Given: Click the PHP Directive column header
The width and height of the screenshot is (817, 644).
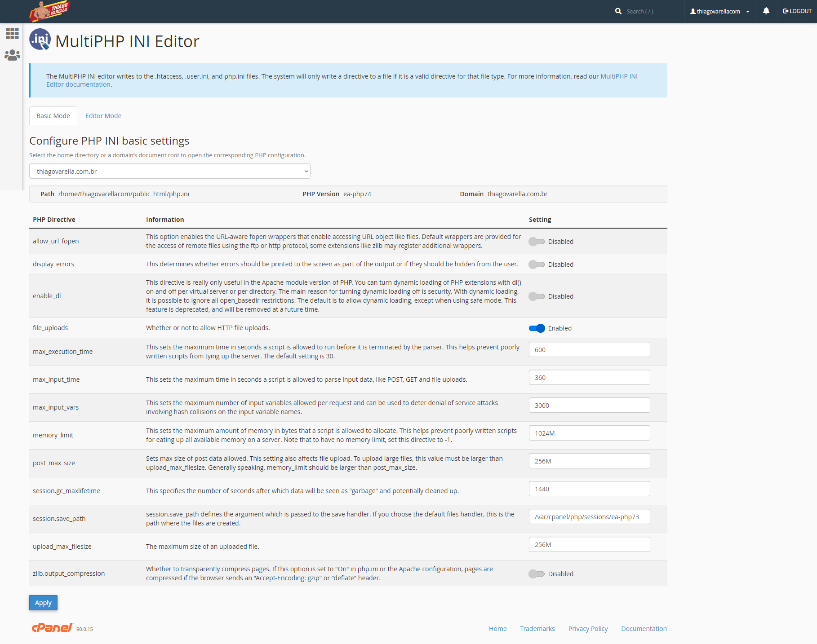Looking at the screenshot, I should pos(54,220).
